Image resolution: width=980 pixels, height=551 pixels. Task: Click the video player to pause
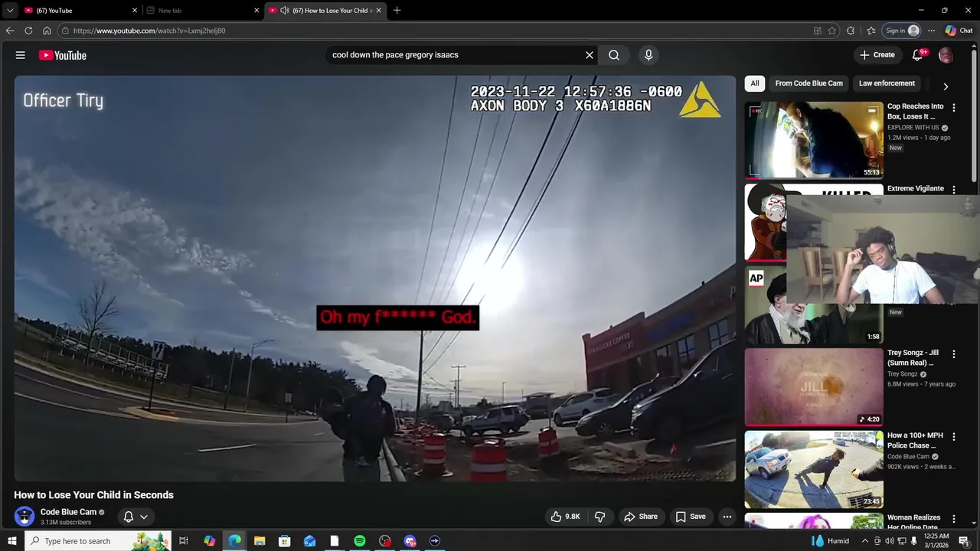pyautogui.click(x=374, y=279)
